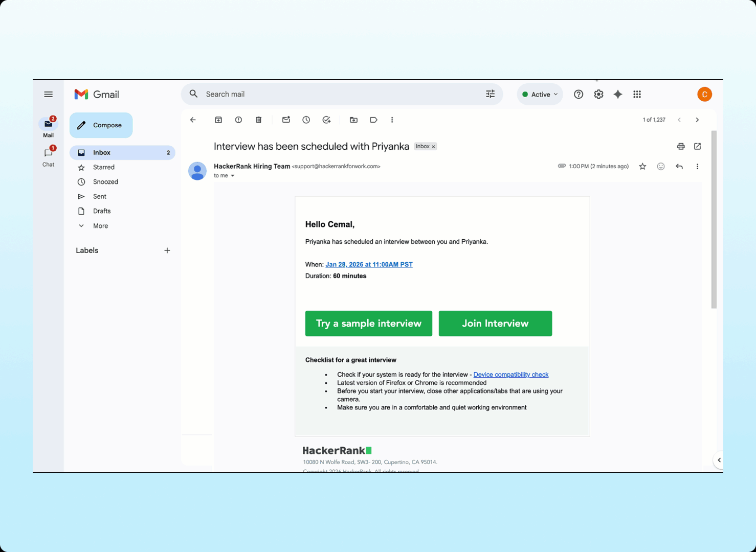Open the toolbar More options menu
Viewport: 756px width, 552px height.
392,120
